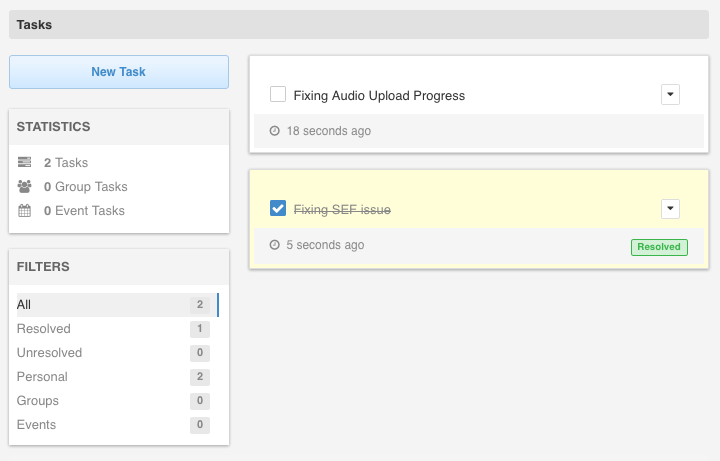
Task: Show Personal tasks filter
Action: 42,376
